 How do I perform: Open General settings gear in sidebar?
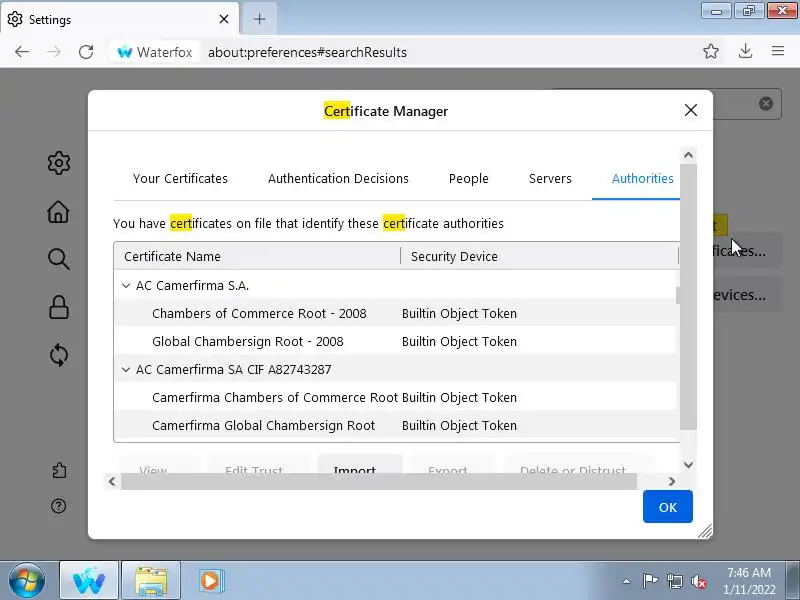click(59, 163)
